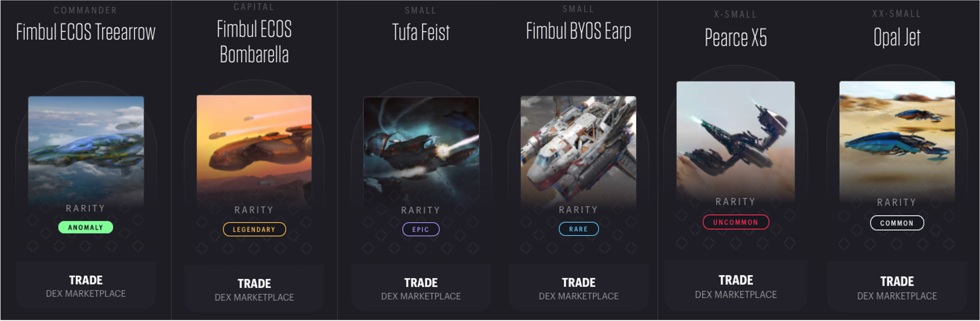Trade Fimbul ECOS Treearrow on DEX Marketplace
Image resolution: width=980 pixels, height=321 pixels.
(x=86, y=286)
